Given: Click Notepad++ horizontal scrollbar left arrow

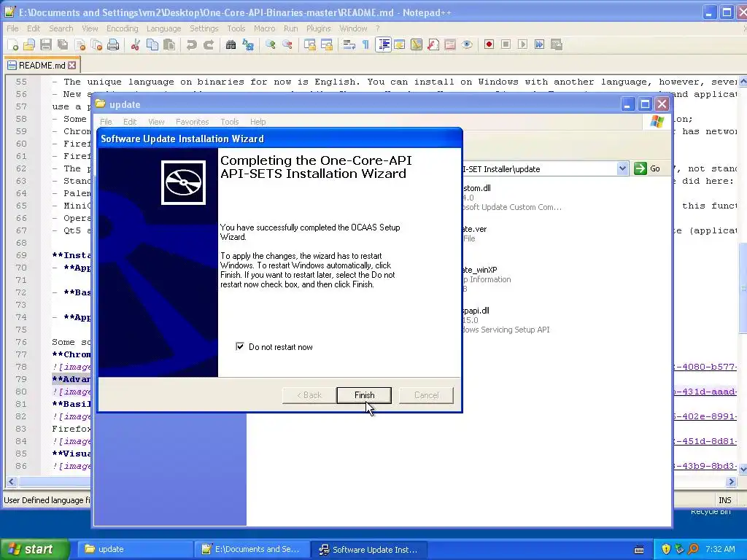Looking at the screenshot, I should [11, 481].
